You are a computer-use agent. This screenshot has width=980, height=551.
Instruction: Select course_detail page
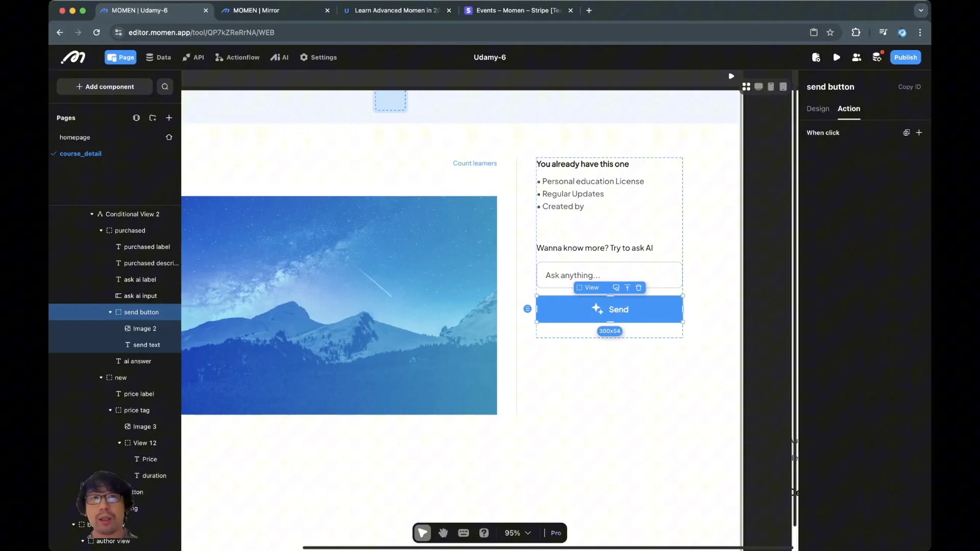80,154
